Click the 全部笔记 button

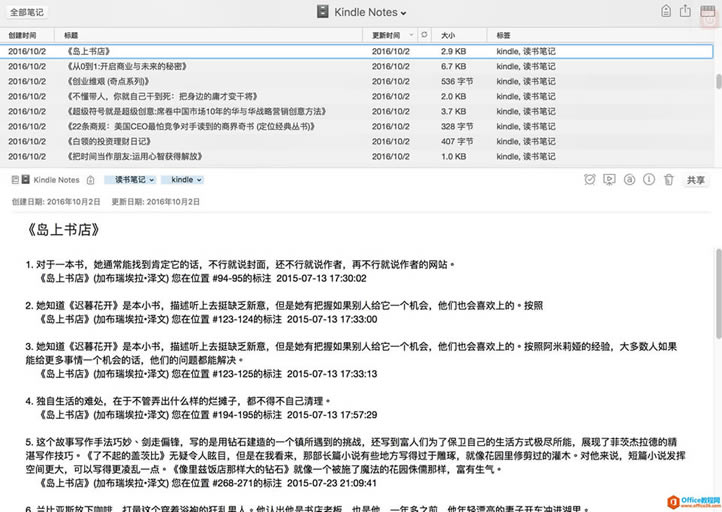tap(27, 12)
